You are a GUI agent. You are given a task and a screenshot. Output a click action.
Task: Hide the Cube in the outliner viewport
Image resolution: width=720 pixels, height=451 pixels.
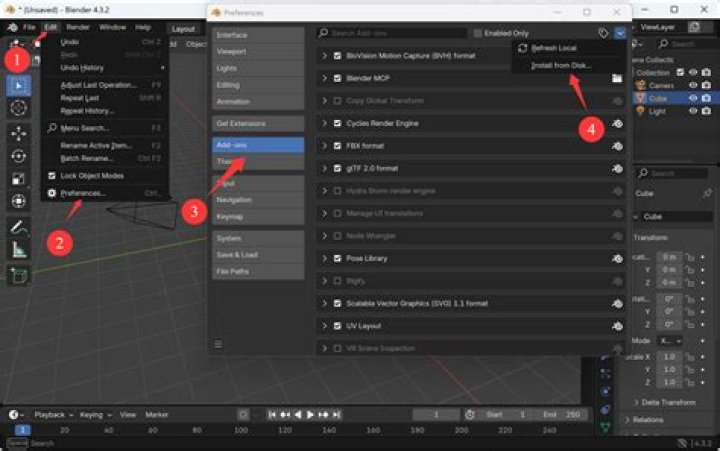[693, 98]
